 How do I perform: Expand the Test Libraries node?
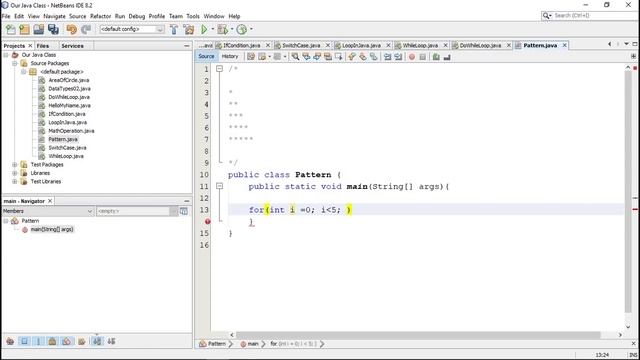pos(15,182)
